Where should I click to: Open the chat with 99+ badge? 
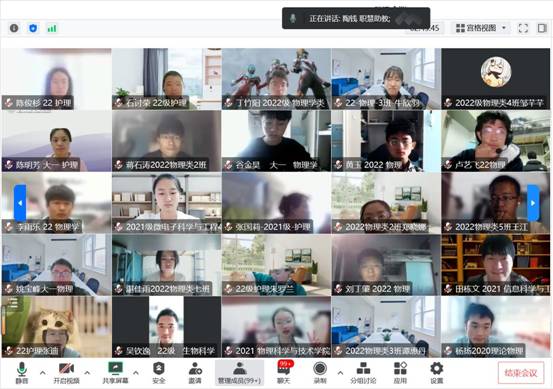click(284, 372)
